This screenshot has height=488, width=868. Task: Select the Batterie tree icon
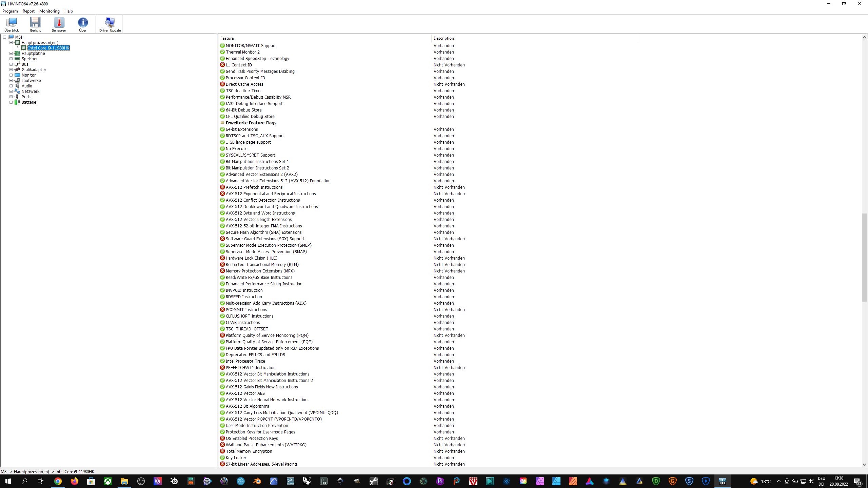(17, 102)
